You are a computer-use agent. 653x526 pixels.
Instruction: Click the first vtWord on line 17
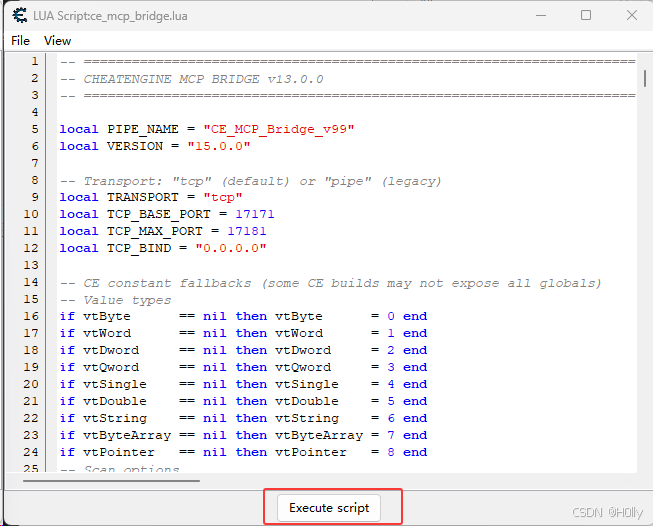107,333
